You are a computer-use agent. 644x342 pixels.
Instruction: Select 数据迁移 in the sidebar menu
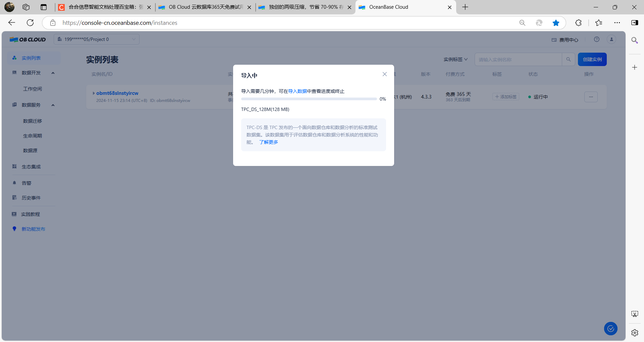click(32, 121)
